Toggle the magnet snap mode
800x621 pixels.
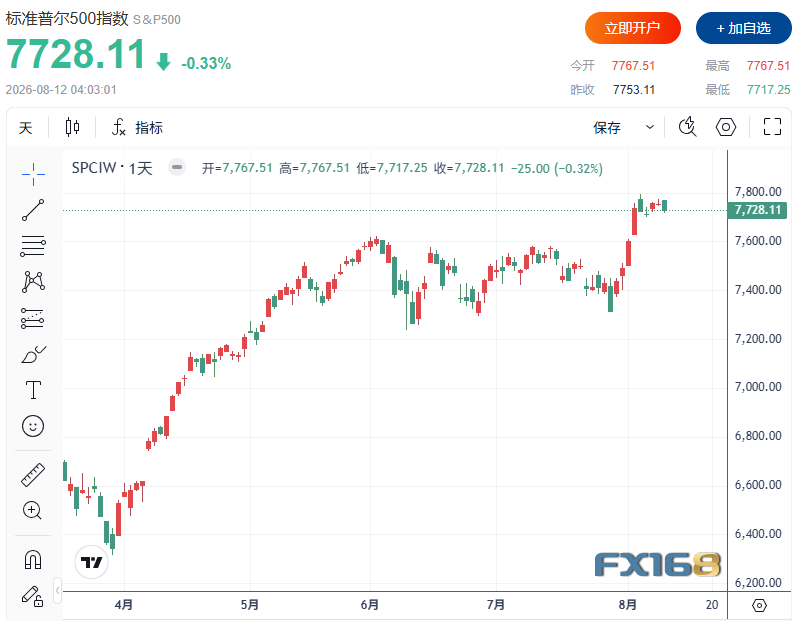pyautogui.click(x=33, y=559)
